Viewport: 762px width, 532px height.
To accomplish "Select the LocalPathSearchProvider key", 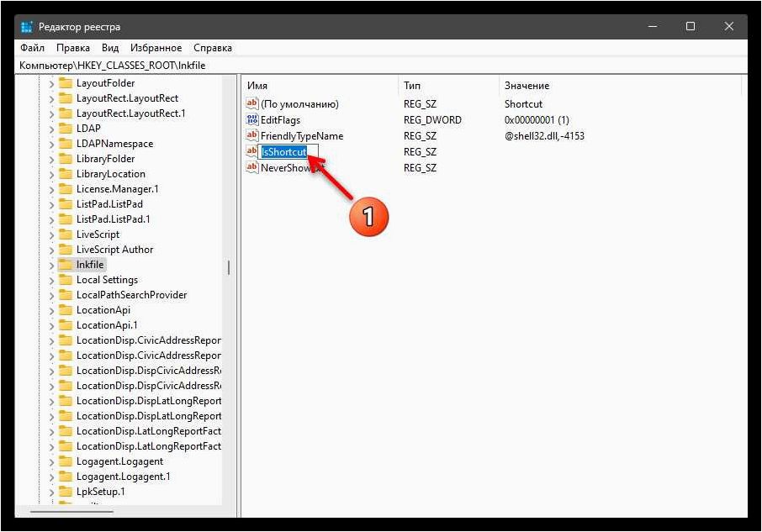I will click(131, 295).
